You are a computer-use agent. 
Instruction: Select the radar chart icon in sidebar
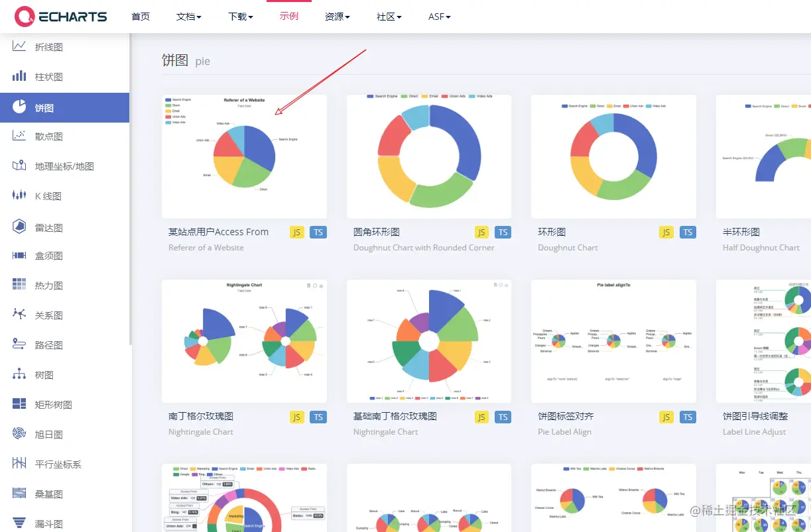19,227
